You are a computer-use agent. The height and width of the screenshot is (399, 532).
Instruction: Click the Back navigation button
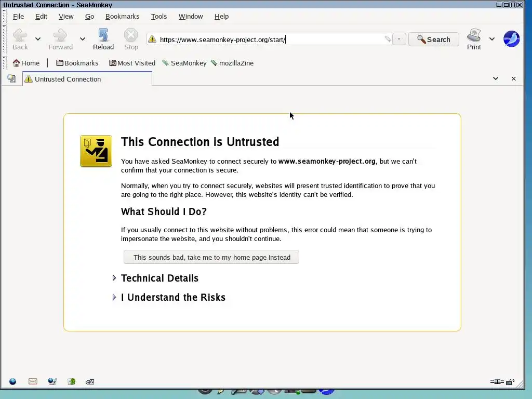pos(20,39)
